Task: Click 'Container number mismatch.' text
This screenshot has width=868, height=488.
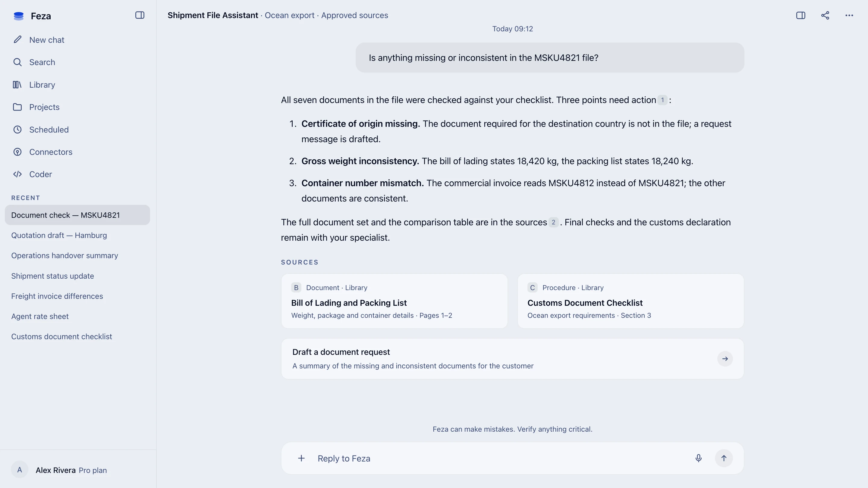Action: pyautogui.click(x=363, y=183)
